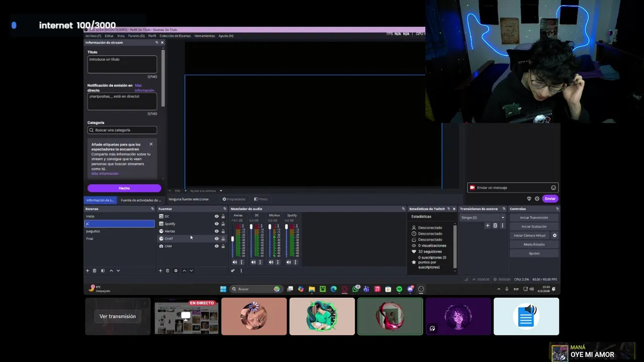Send chat message with Enviar button

point(550,199)
